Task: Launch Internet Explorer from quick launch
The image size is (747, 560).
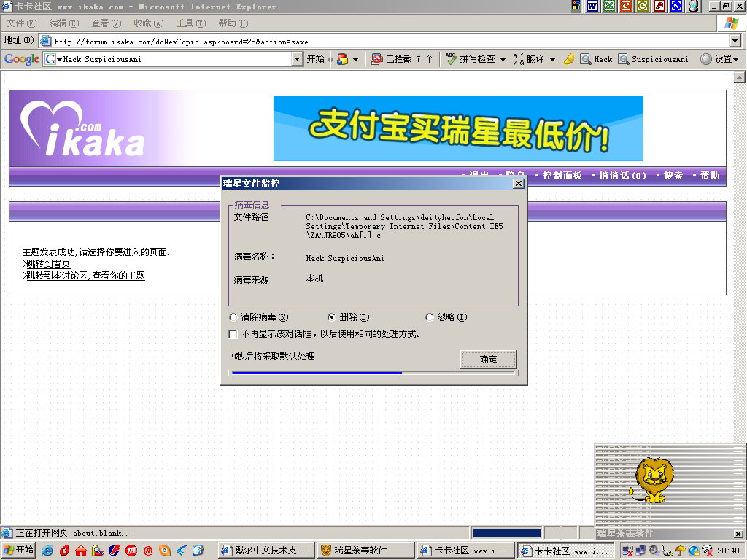Action: pos(47,551)
